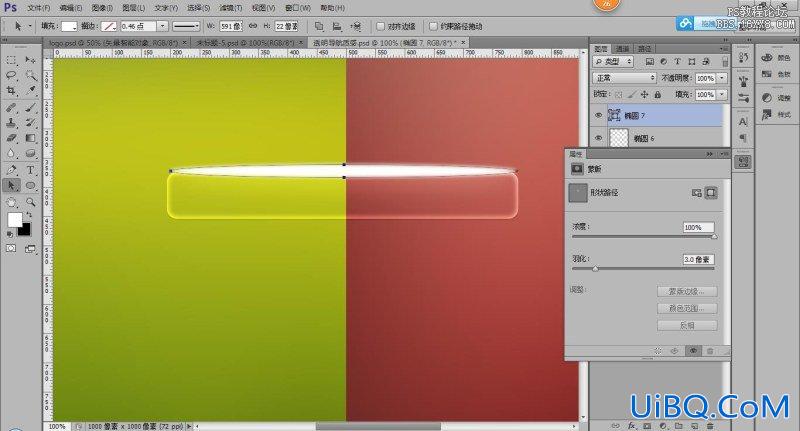This screenshot has width=800, height=431.
Task: Select the Brush tool
Action: (30, 108)
